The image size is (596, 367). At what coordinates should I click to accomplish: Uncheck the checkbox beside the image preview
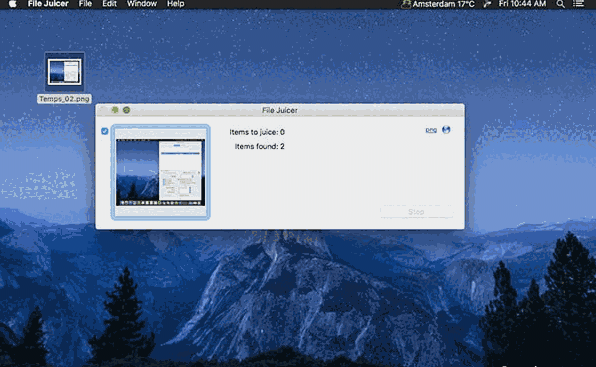pos(105,131)
